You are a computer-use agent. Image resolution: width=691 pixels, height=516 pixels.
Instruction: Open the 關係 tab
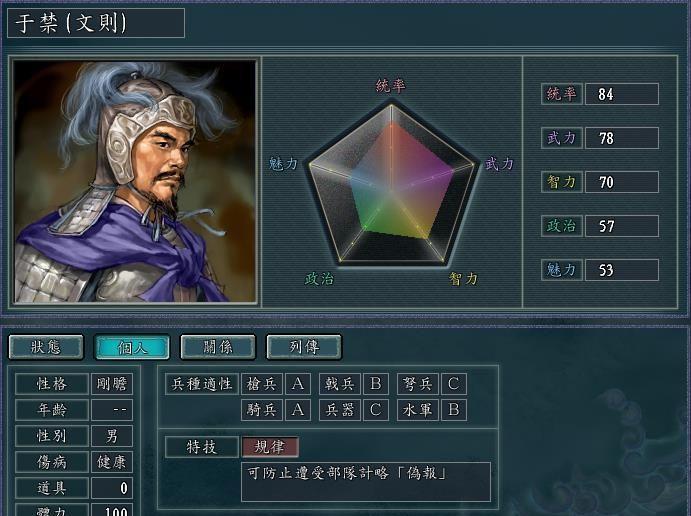coord(218,347)
